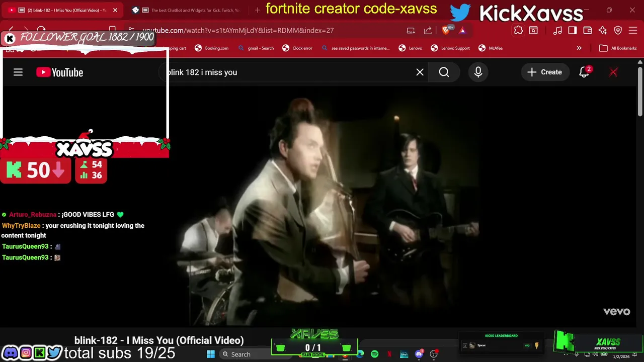Open the McAfee bookmark

point(491,48)
